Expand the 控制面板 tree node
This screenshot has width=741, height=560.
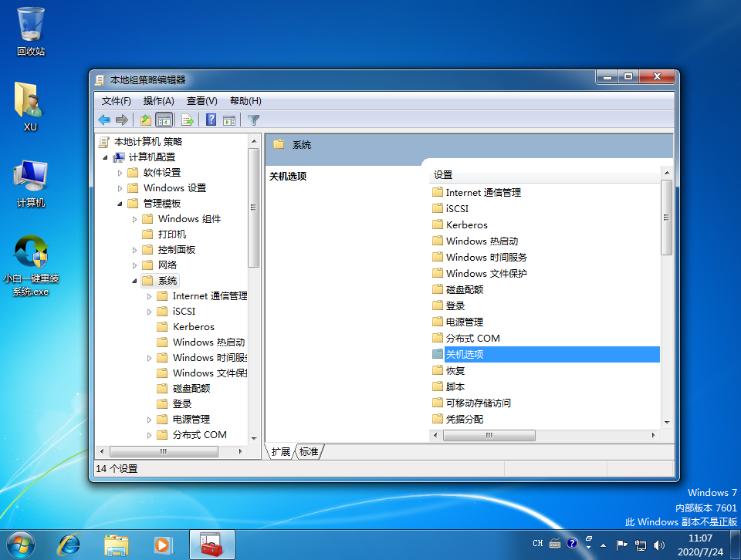click(x=134, y=250)
